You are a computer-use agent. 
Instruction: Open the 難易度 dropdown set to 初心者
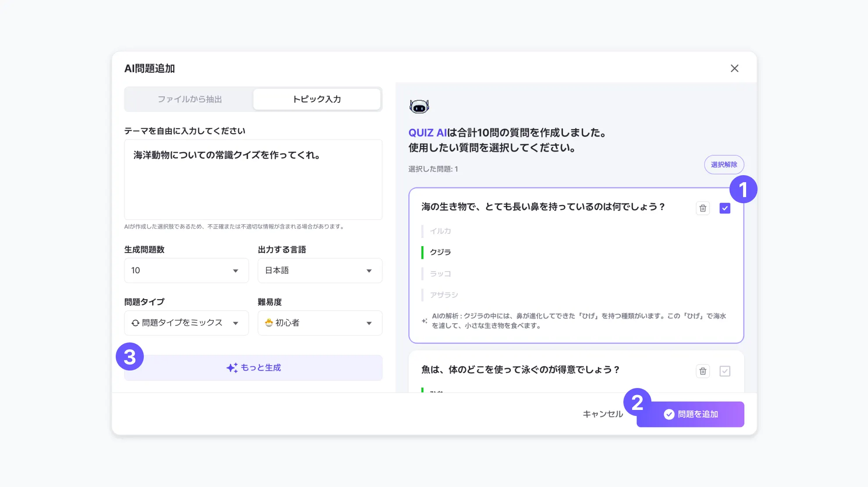click(320, 323)
